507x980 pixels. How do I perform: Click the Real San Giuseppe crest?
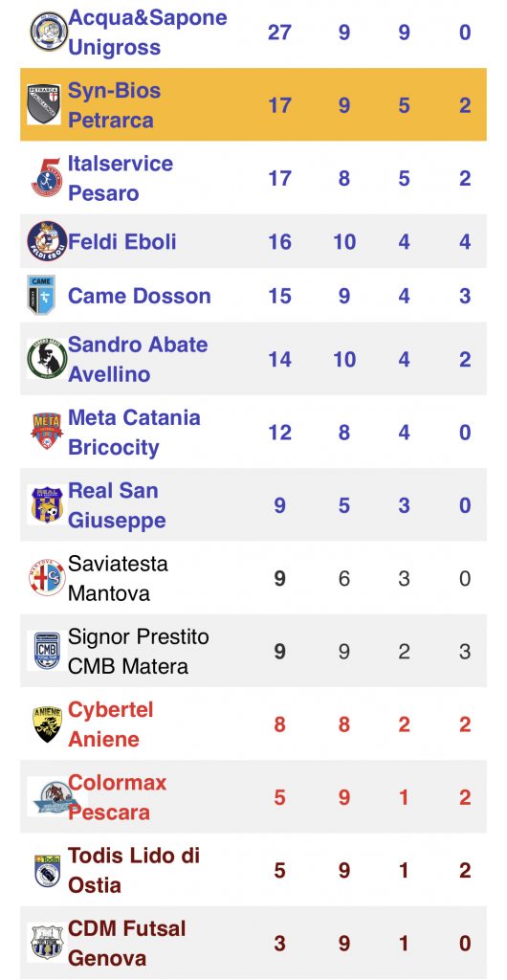47,504
